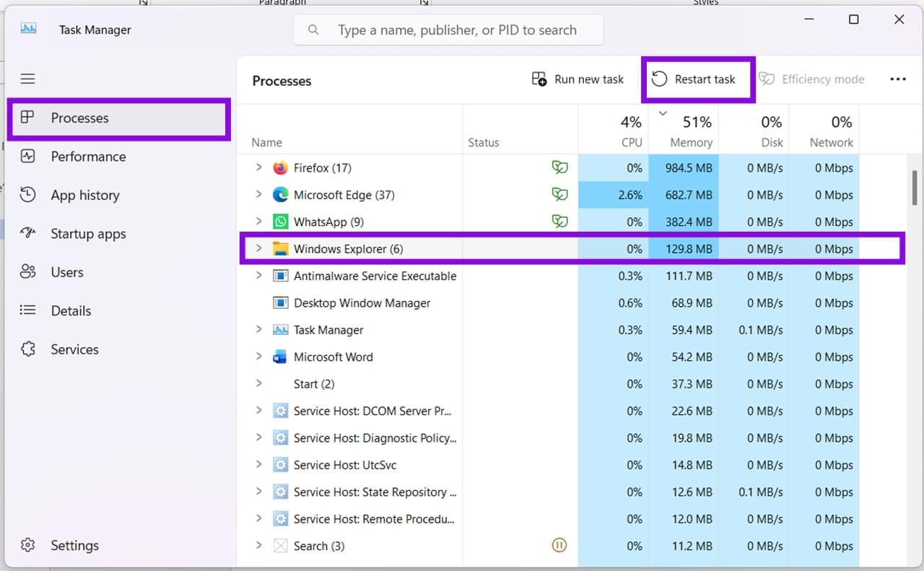Click the Task Manager process row icon
This screenshot has height=571, width=924.
(280, 330)
